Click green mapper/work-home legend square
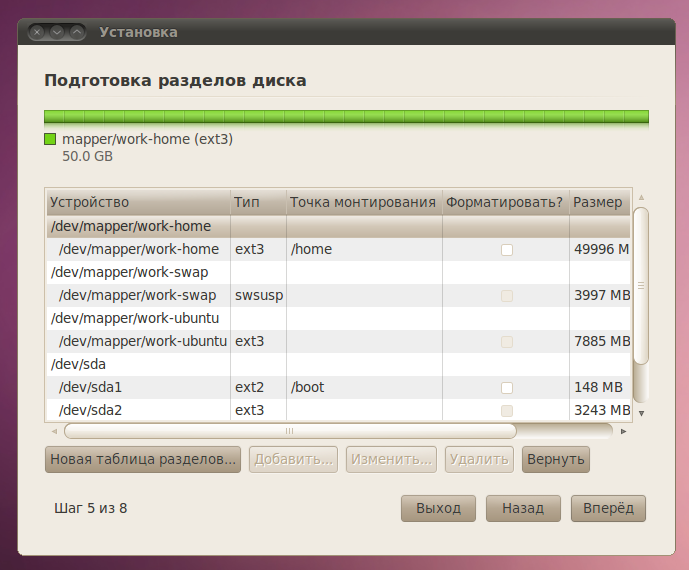Screen dimensions: 689x570 [51, 140]
